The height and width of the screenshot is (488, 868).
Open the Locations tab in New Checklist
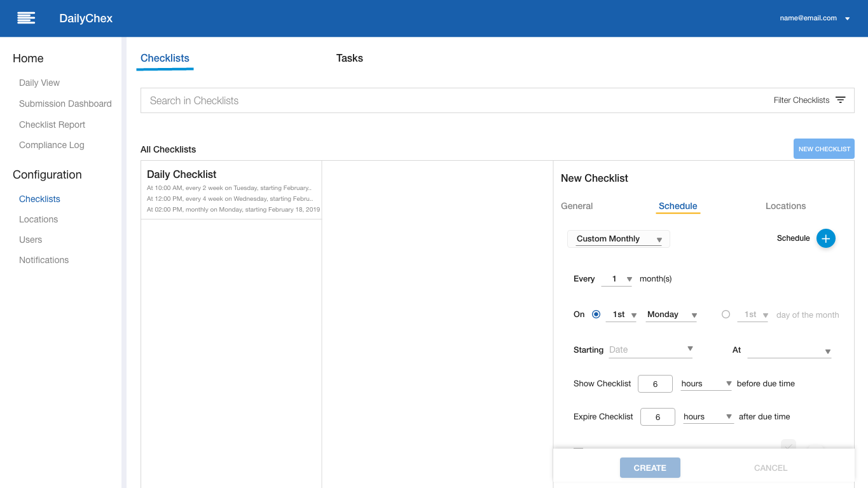point(785,206)
